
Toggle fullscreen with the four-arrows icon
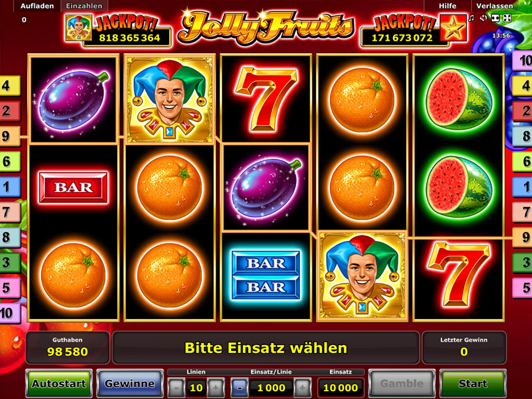click(507, 18)
